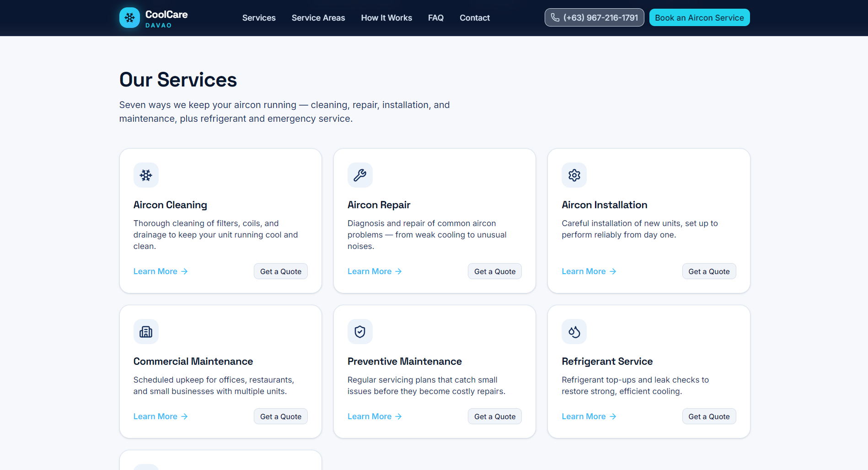Open Learn More for Aircon Repair

(375, 271)
